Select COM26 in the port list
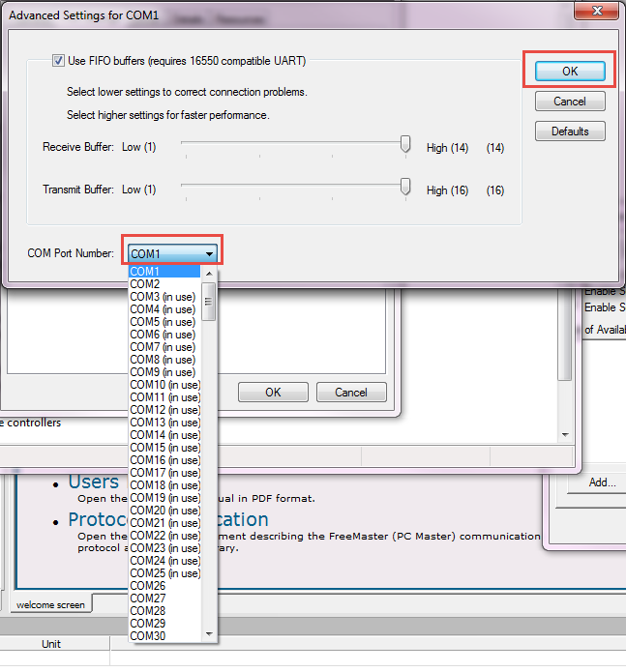The width and height of the screenshot is (626, 672). coord(164,586)
